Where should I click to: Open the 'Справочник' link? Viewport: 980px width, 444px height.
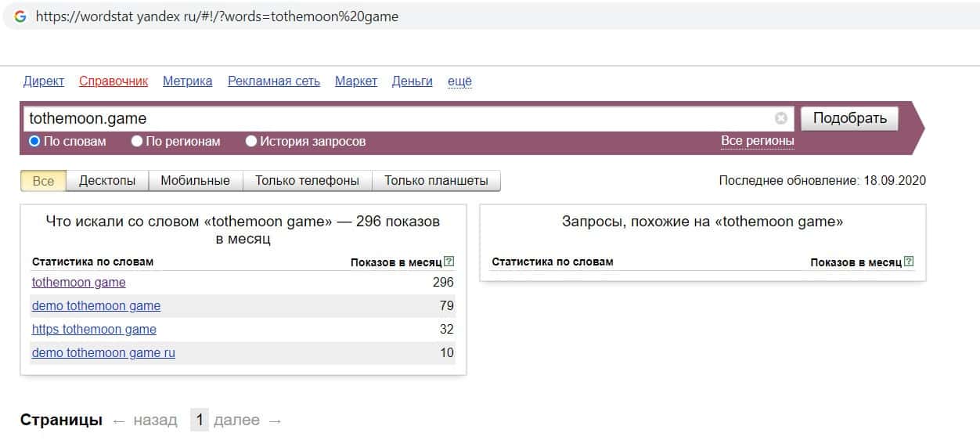[113, 81]
